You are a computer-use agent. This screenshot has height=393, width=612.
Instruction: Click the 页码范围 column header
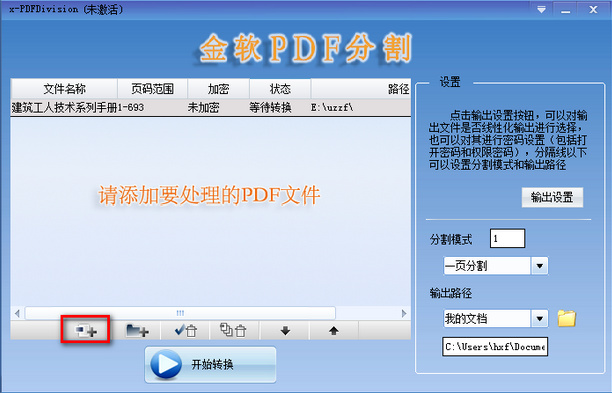[152, 89]
